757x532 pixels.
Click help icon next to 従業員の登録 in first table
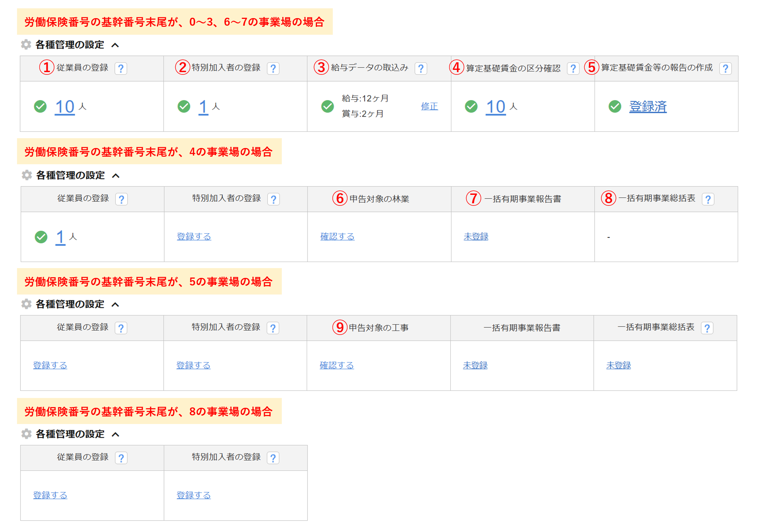121,69
